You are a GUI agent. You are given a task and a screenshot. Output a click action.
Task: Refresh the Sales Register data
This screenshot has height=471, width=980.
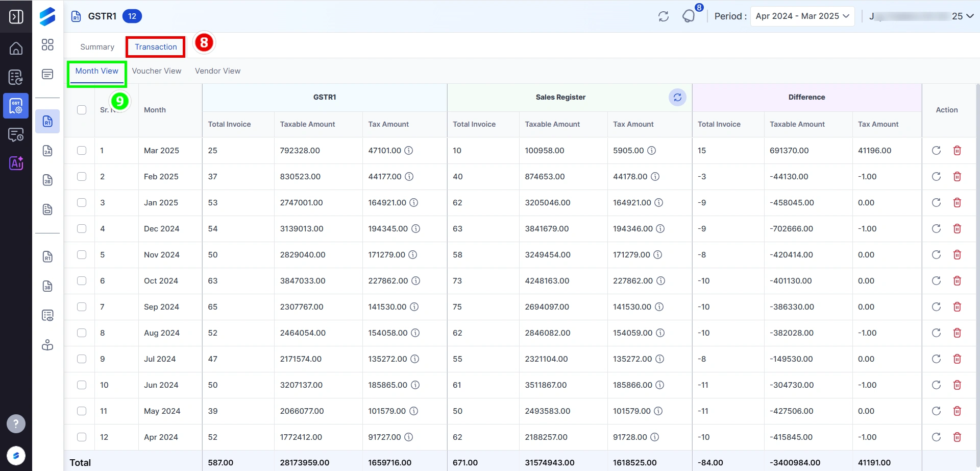677,97
